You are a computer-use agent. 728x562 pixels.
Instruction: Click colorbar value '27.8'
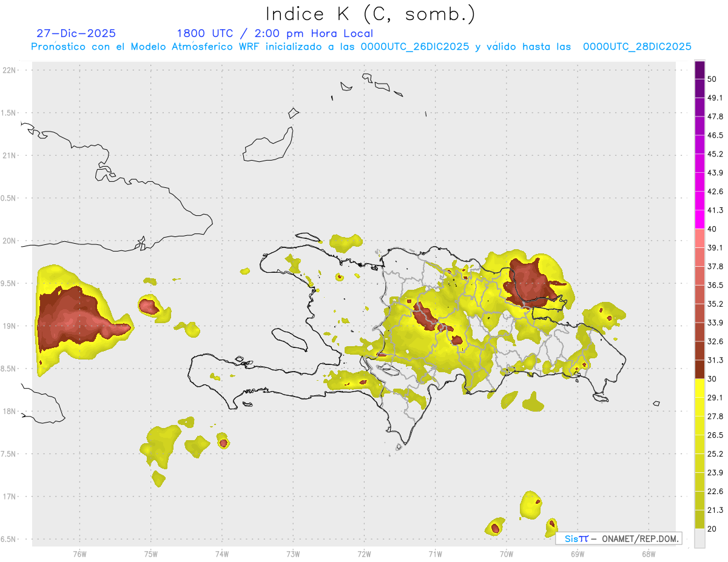pyautogui.click(x=715, y=416)
